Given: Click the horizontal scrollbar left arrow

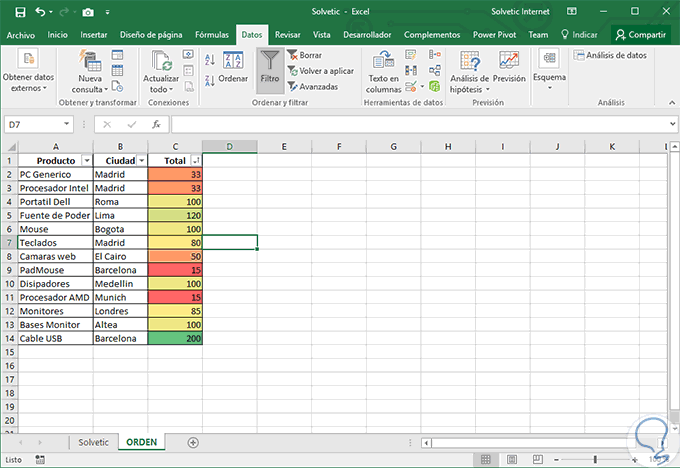Looking at the screenshot, I should [426, 443].
